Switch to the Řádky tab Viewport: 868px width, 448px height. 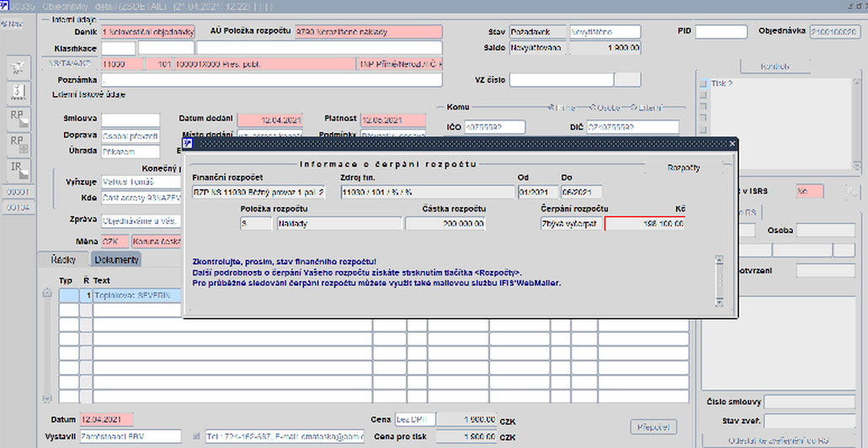63,259
